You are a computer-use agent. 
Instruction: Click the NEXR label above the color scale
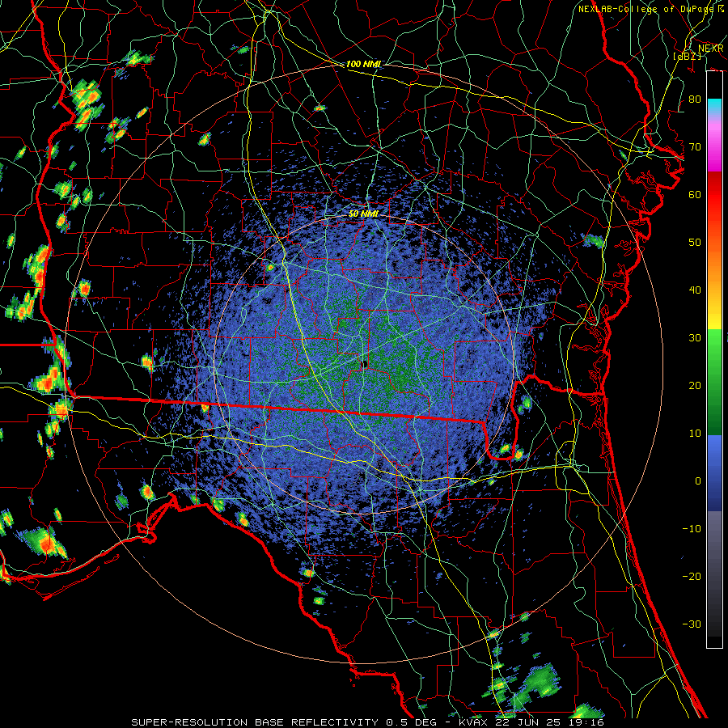(x=711, y=49)
